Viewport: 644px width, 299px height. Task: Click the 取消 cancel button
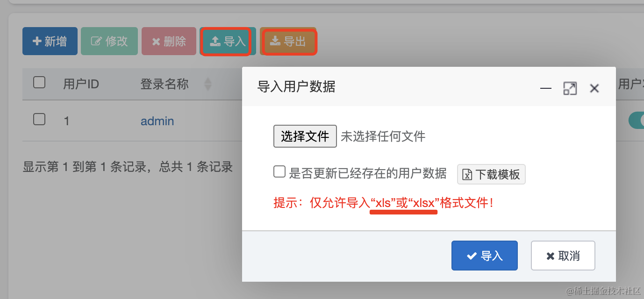click(x=563, y=256)
